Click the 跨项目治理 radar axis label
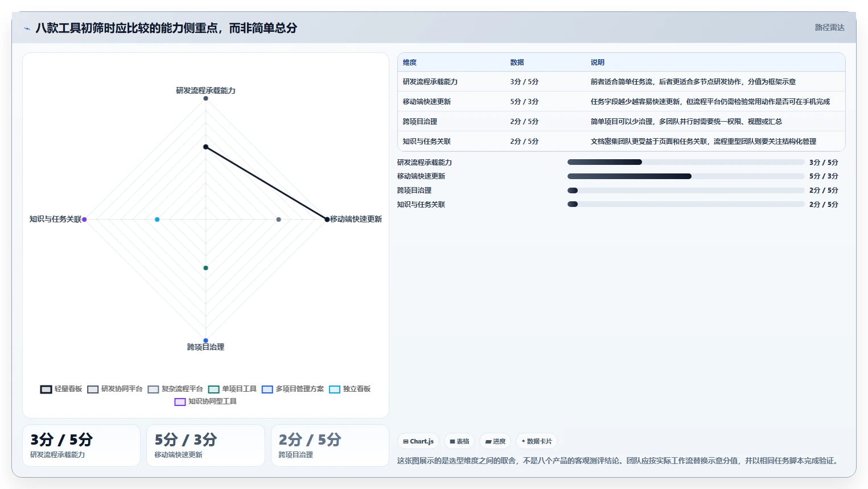This screenshot has width=868, height=489. (205, 347)
